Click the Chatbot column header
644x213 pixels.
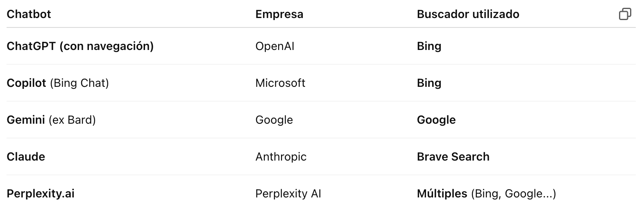[29, 14]
